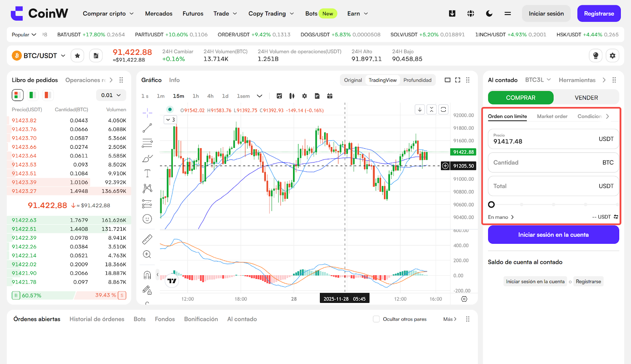Click Iniciar sesión en la cuenta button
The width and height of the screenshot is (631, 364).
(x=553, y=235)
